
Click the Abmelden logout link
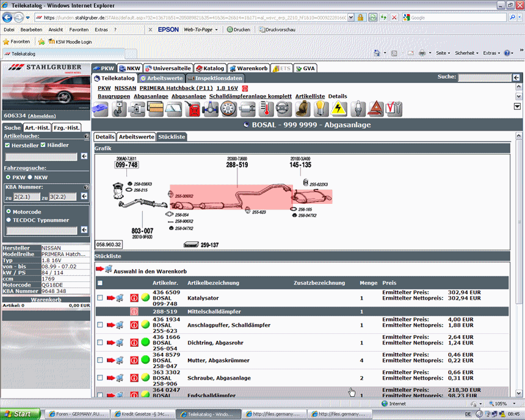[42, 116]
